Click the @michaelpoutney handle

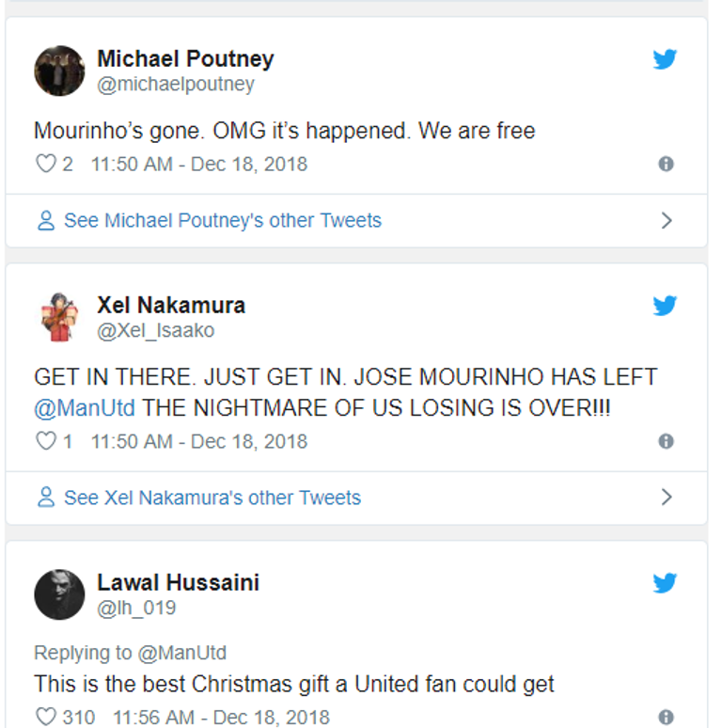175,85
